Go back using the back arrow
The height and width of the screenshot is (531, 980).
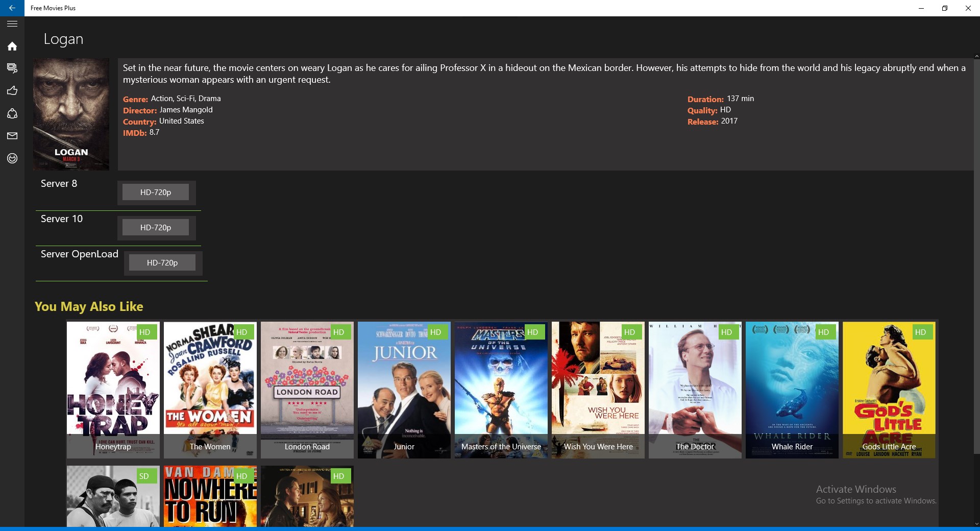tap(12, 8)
